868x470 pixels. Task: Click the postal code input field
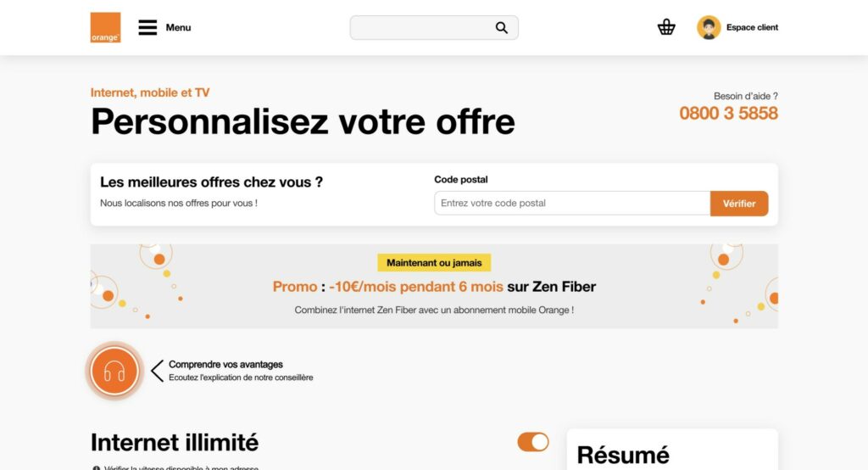click(x=572, y=203)
